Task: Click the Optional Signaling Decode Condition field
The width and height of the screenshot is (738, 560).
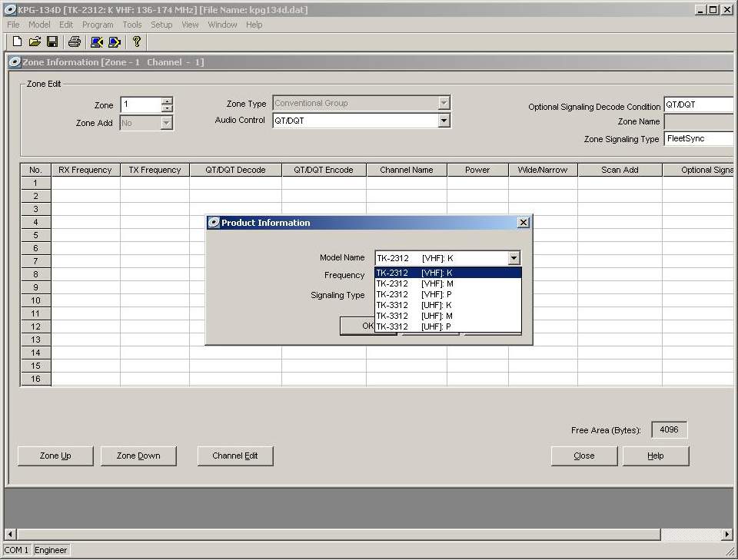Action: [700, 104]
